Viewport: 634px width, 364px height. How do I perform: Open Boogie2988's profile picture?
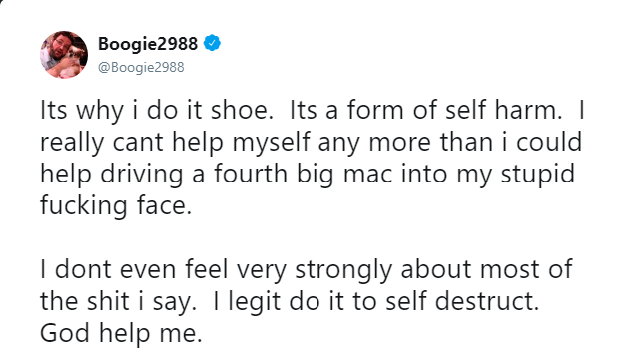point(64,55)
